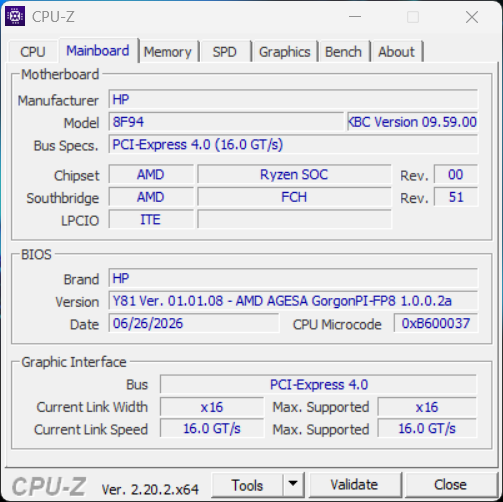Click the Tools button

pos(247,485)
